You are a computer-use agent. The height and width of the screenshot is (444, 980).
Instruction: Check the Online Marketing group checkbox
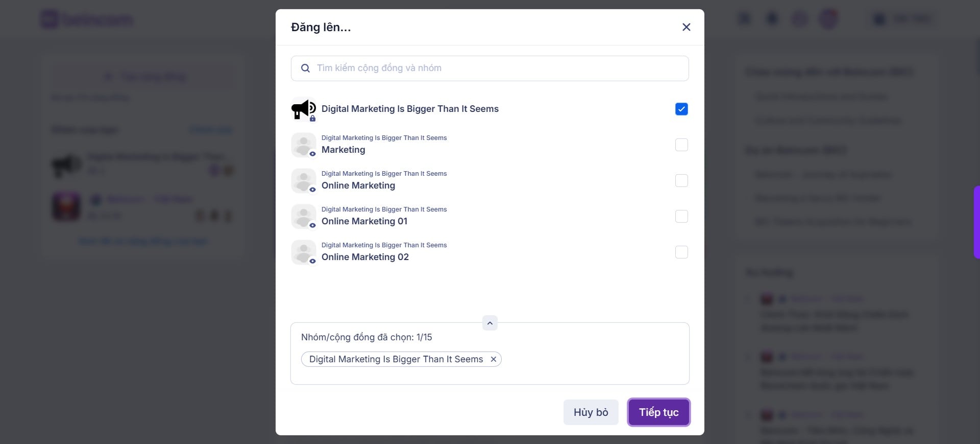[681, 181]
